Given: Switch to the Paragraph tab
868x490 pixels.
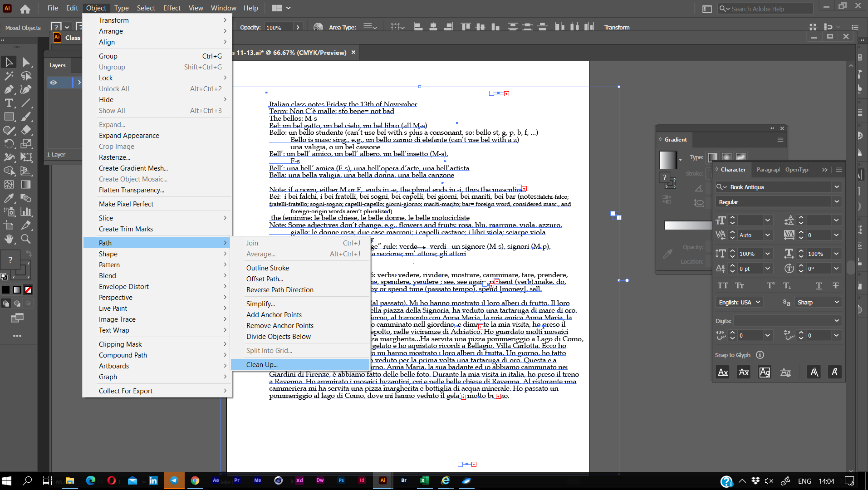Looking at the screenshot, I should pos(768,169).
